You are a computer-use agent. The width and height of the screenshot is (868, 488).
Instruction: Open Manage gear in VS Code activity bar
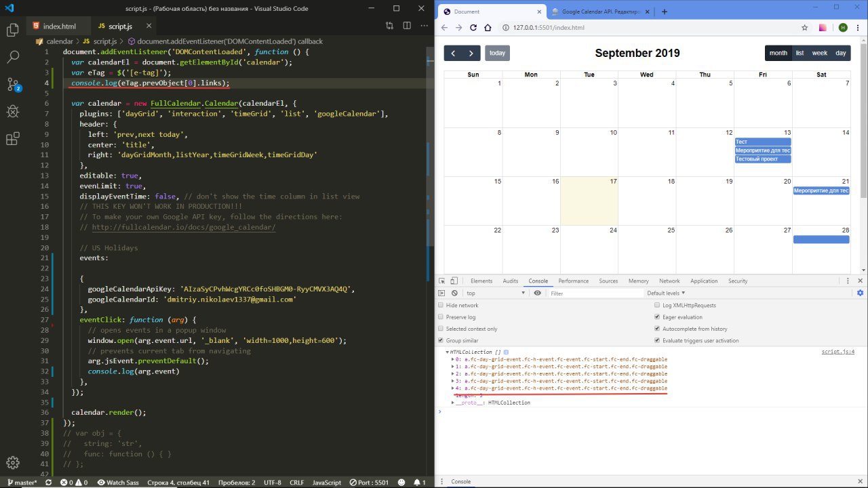click(x=12, y=463)
